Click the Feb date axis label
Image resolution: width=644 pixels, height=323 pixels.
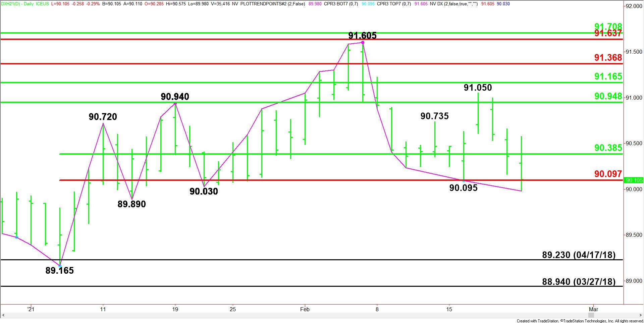click(305, 309)
